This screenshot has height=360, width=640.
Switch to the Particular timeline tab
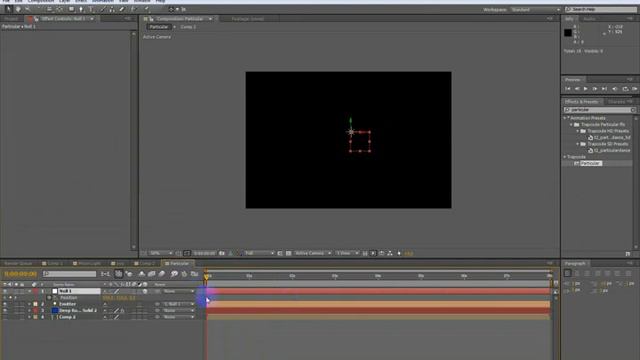pyautogui.click(x=177, y=264)
